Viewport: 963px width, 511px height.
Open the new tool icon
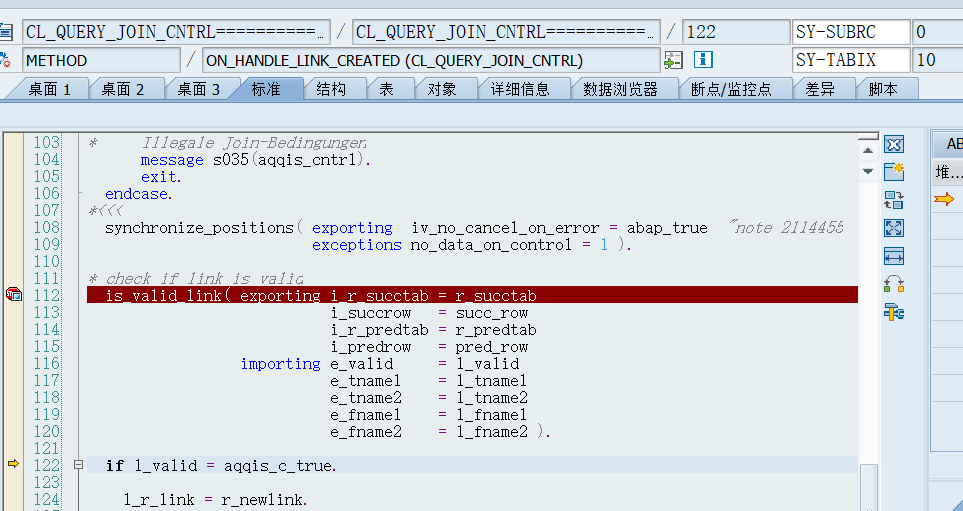point(894,172)
